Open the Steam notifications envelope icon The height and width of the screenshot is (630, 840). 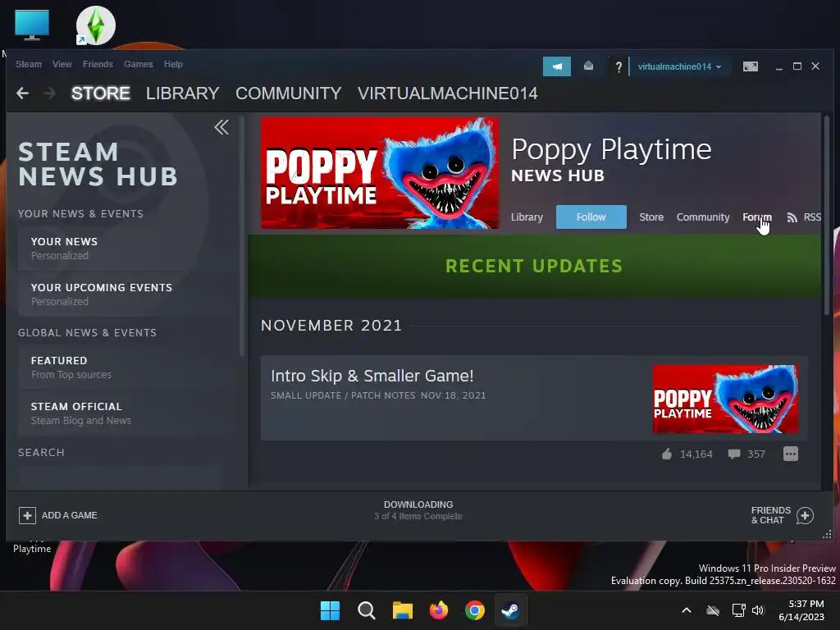[x=588, y=66]
